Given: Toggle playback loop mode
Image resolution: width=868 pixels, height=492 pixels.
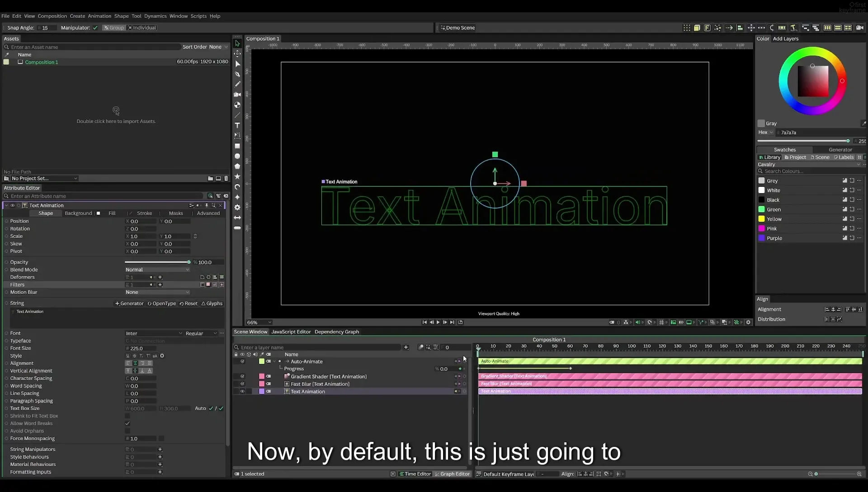Looking at the screenshot, I should pos(460,322).
